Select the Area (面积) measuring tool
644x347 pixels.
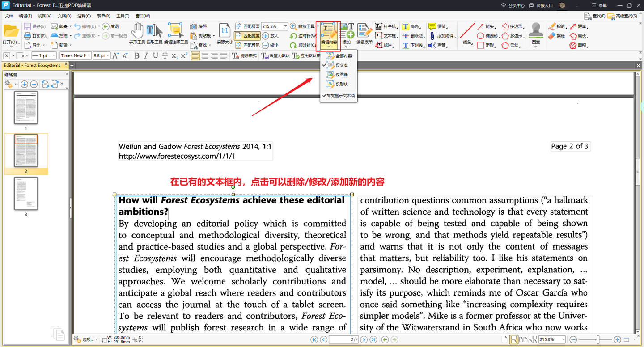(579, 45)
